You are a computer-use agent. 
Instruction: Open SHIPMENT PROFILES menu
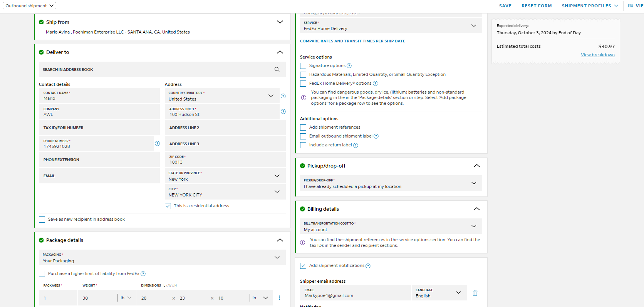point(590,6)
